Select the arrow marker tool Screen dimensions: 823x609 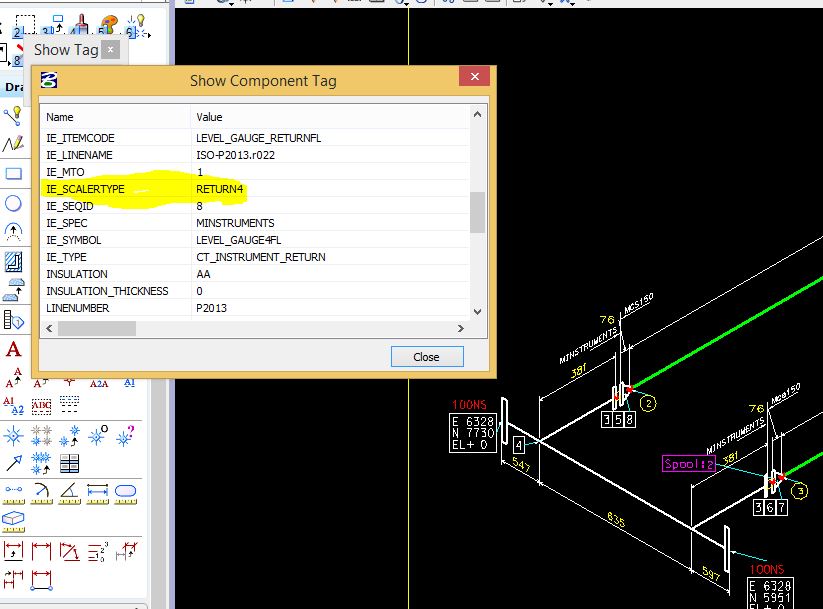14,463
